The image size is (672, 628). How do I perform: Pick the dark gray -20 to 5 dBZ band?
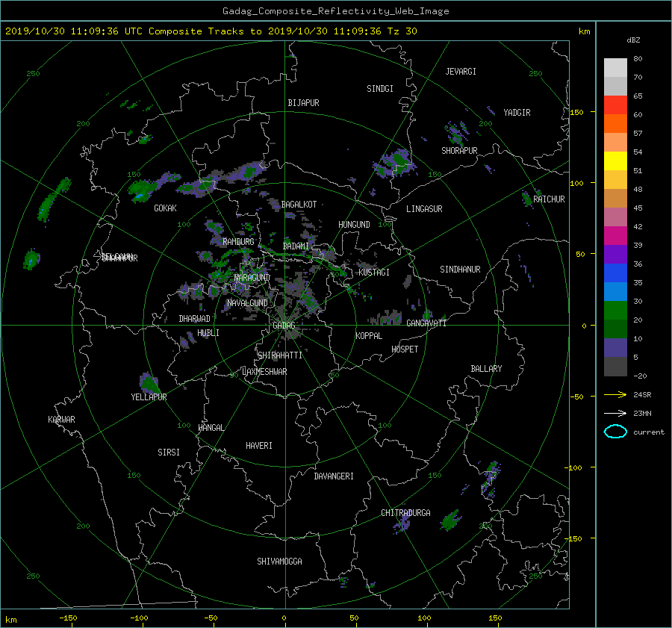[615, 367]
